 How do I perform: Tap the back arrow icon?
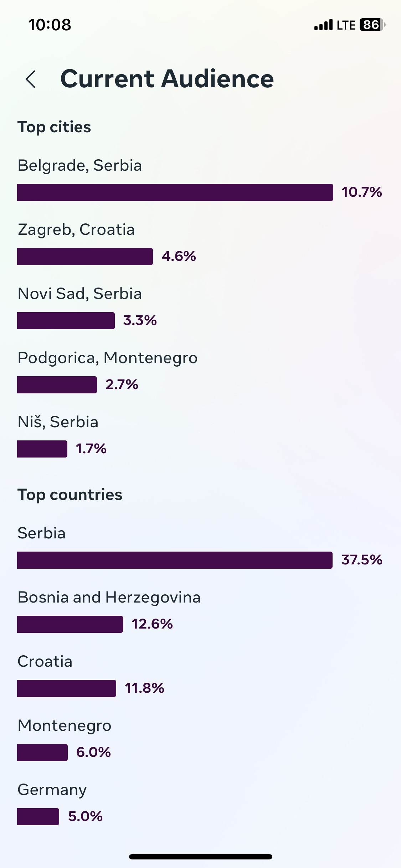click(31, 79)
